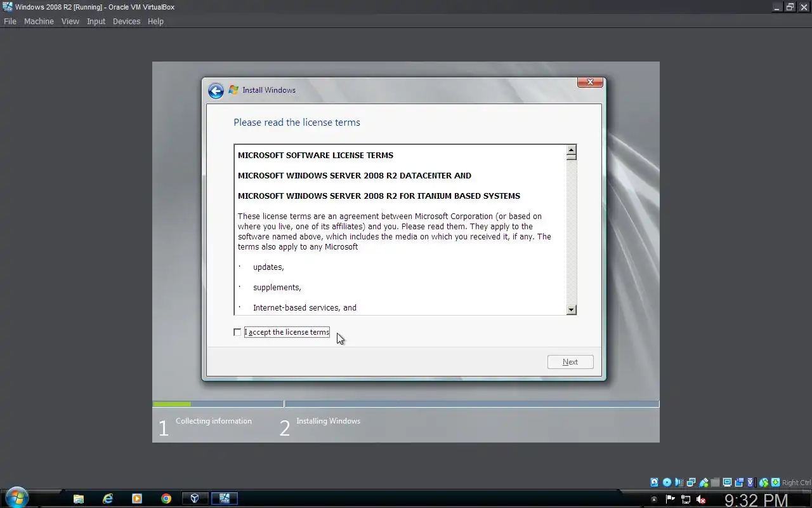Click 'Installing Windows' step label

328,421
